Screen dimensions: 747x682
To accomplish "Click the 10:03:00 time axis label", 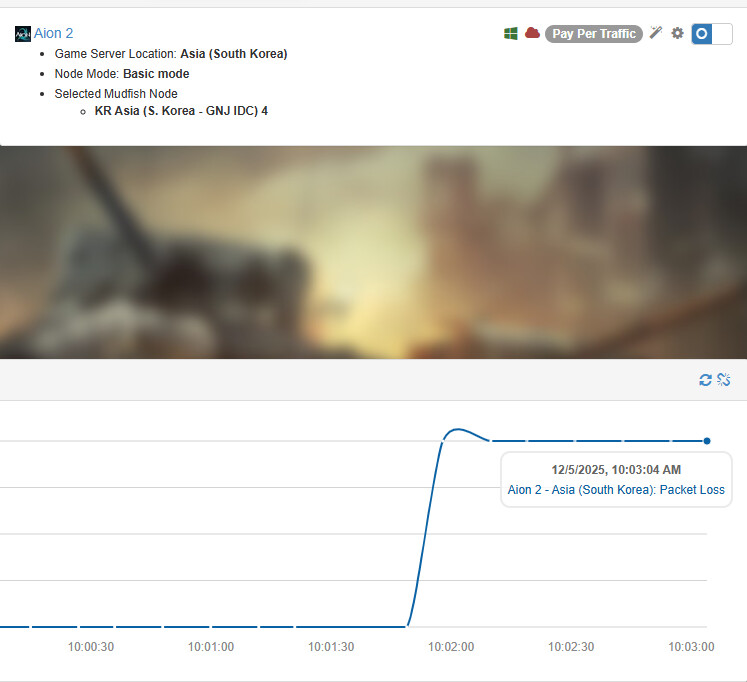I will click(691, 647).
